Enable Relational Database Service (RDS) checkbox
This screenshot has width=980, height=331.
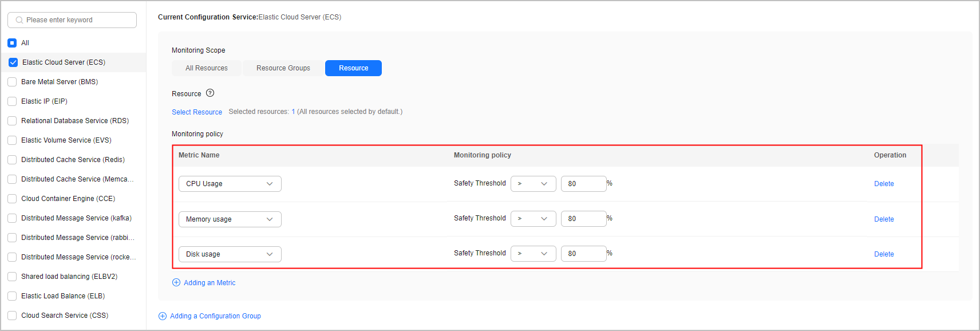click(12, 121)
